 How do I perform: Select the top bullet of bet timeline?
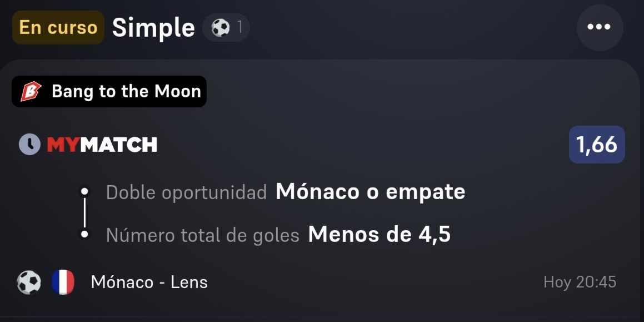(x=84, y=191)
